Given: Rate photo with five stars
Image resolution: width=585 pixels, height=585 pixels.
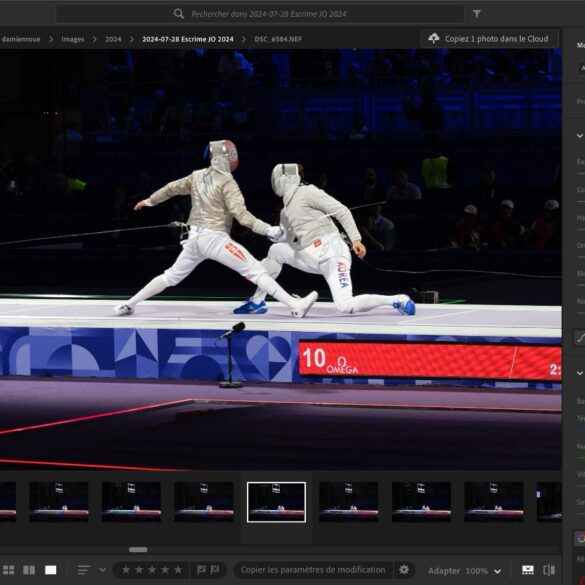Looking at the screenshot, I should coord(178,570).
